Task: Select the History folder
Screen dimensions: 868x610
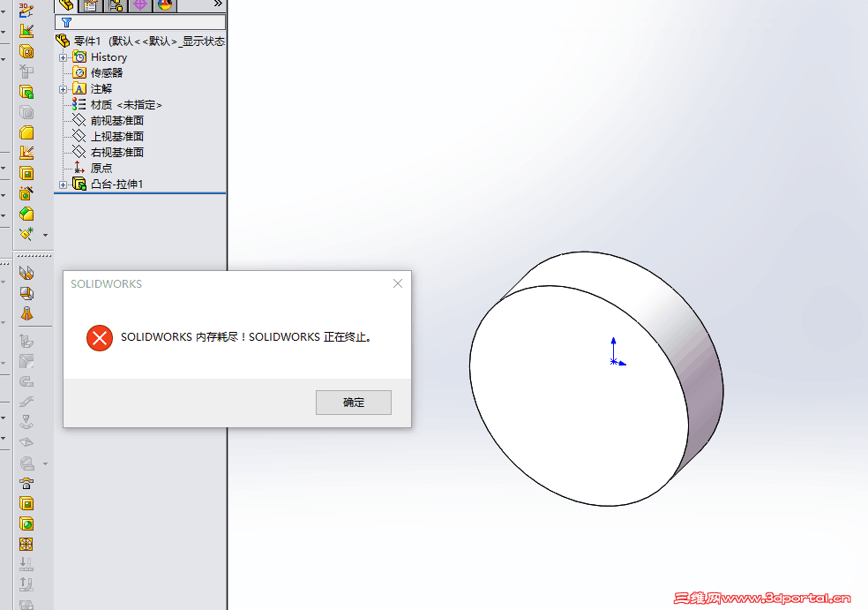Action: (x=101, y=57)
